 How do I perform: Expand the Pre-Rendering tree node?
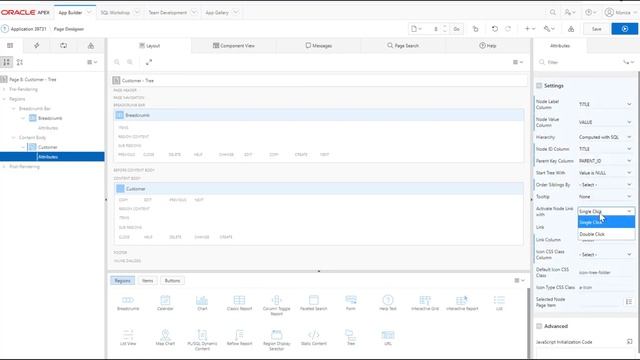(4, 89)
